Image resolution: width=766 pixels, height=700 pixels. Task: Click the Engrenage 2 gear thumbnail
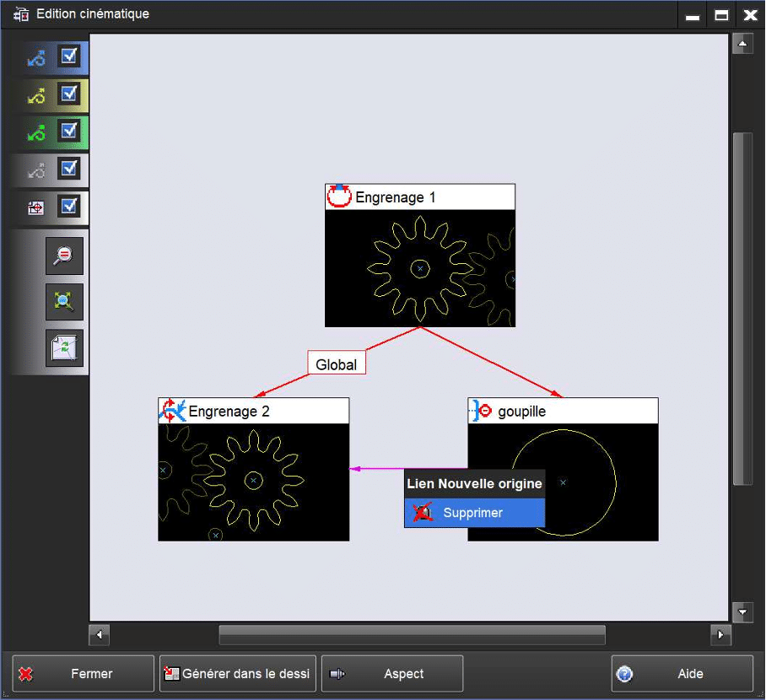pos(254,482)
